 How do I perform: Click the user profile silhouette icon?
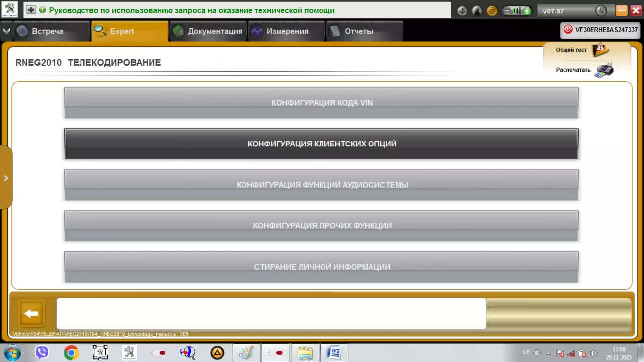(477, 11)
